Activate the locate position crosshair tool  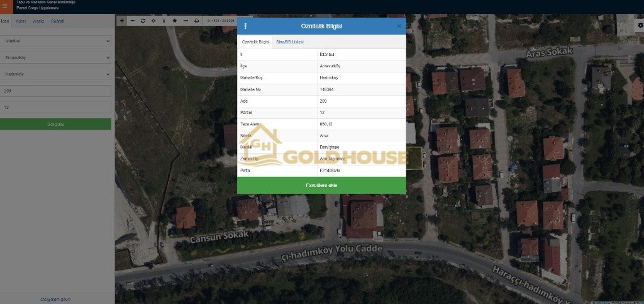[153, 21]
